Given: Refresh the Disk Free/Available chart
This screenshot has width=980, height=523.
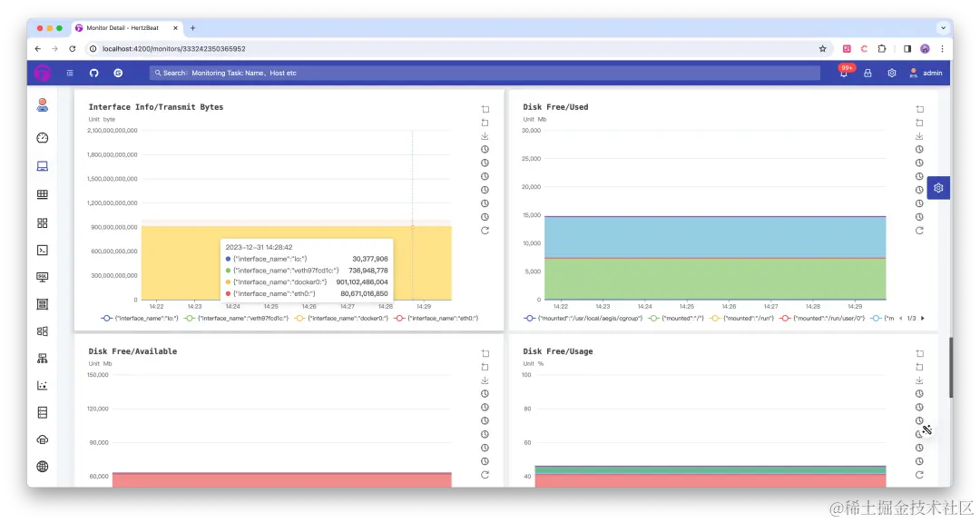Looking at the screenshot, I should (x=485, y=476).
